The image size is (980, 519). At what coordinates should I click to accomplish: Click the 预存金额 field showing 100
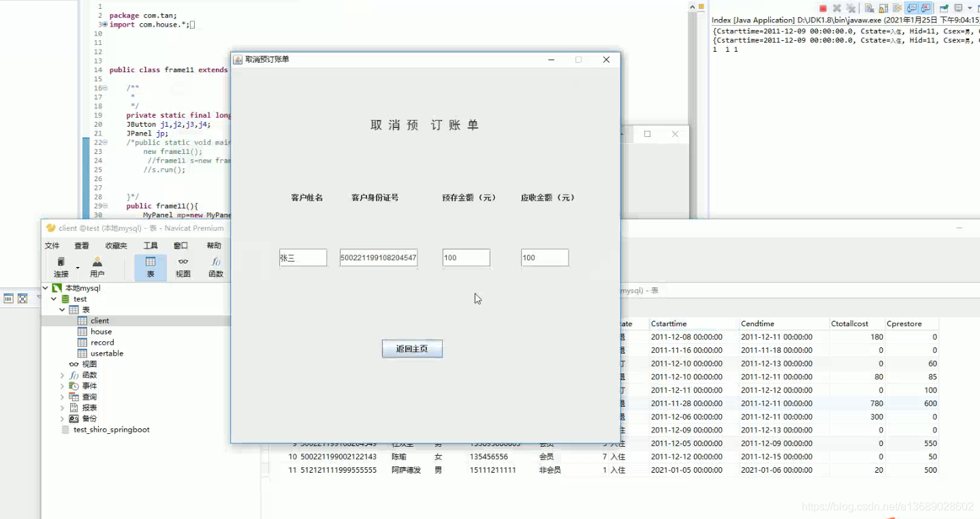466,257
